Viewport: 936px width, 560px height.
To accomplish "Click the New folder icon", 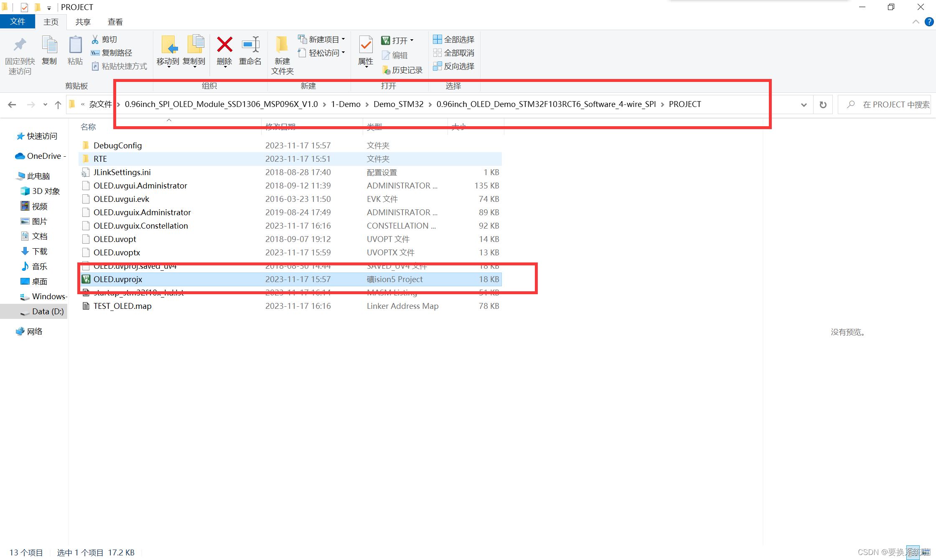I will [x=282, y=45].
